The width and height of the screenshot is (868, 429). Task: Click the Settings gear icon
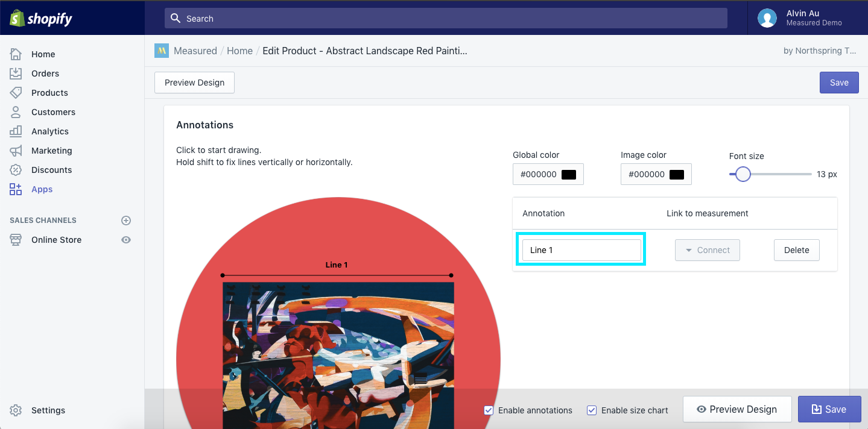(16, 410)
